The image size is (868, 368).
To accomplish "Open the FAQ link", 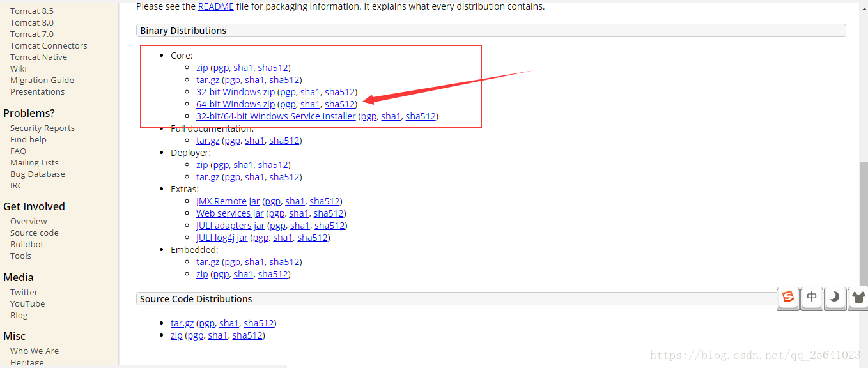I will (18, 151).
